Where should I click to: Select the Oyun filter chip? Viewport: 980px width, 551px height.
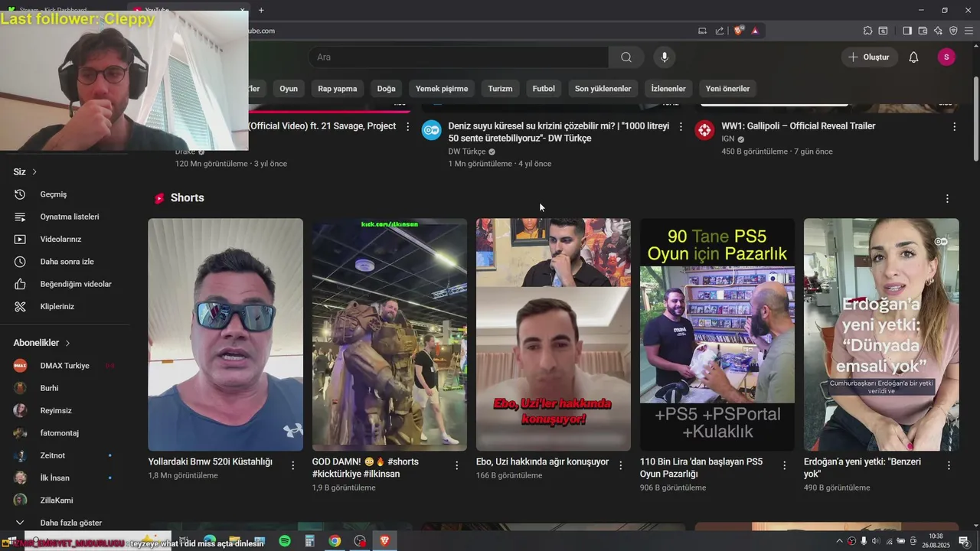(289, 89)
